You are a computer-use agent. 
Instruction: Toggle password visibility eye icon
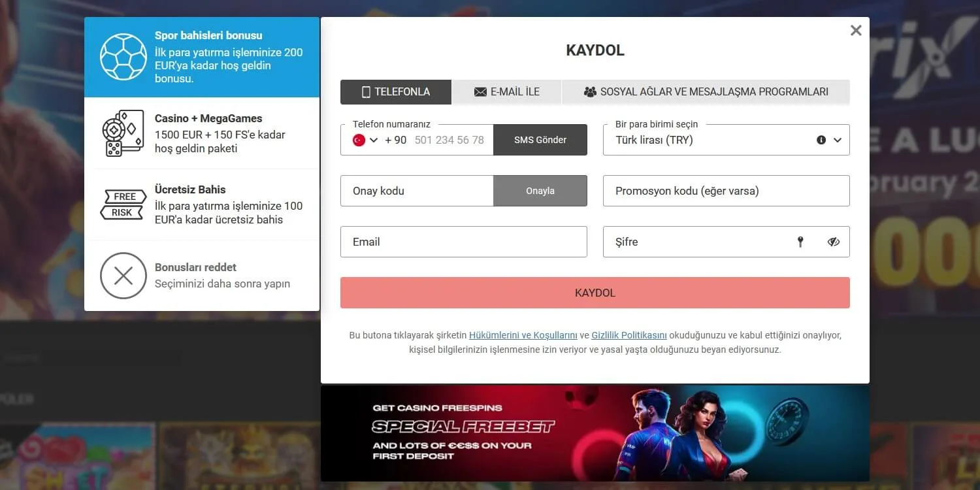point(833,242)
